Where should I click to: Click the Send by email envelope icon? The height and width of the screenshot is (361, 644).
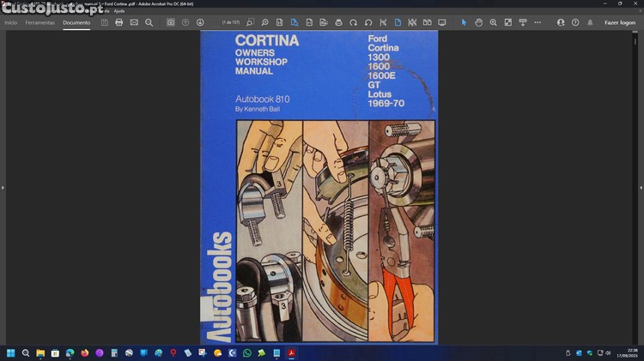point(134,22)
